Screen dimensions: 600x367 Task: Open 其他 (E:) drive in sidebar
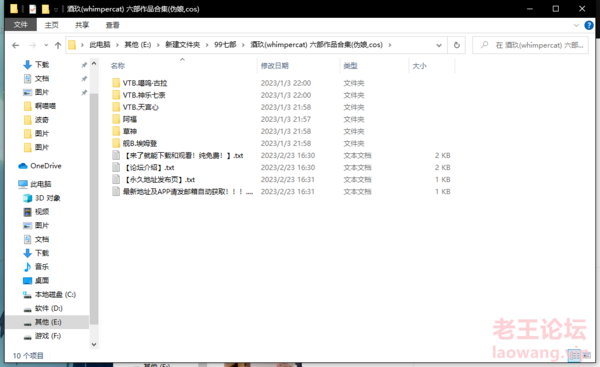[x=48, y=322]
